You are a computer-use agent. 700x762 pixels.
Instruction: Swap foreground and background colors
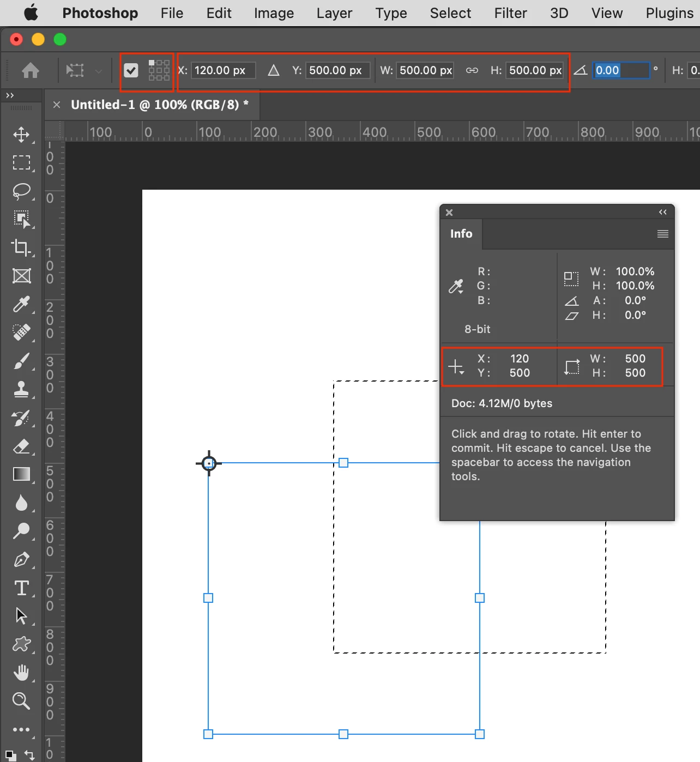pos(30,755)
